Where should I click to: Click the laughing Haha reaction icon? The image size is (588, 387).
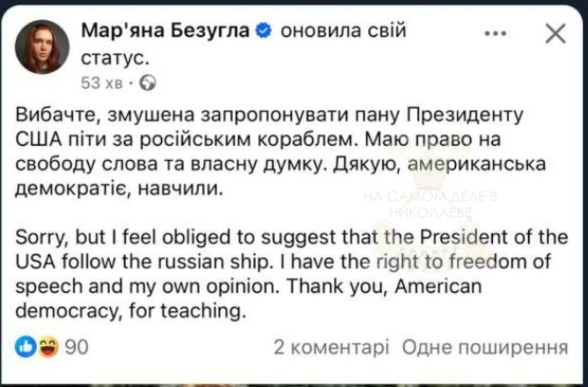click(x=48, y=346)
